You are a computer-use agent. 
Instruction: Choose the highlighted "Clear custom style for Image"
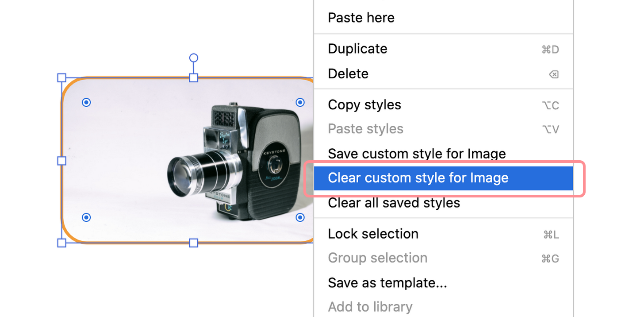(x=418, y=178)
